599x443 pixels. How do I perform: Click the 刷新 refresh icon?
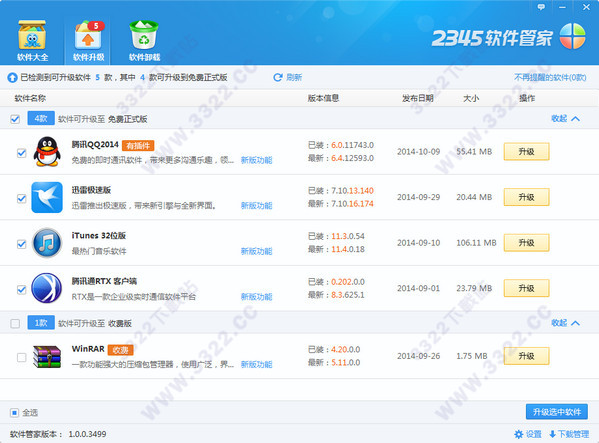[278, 78]
